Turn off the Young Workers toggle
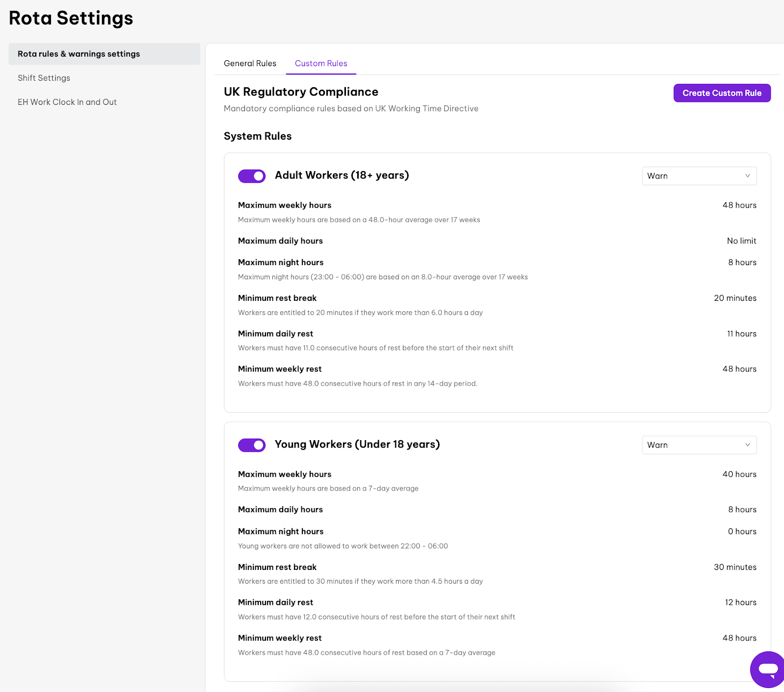The width and height of the screenshot is (784, 692). pos(251,445)
